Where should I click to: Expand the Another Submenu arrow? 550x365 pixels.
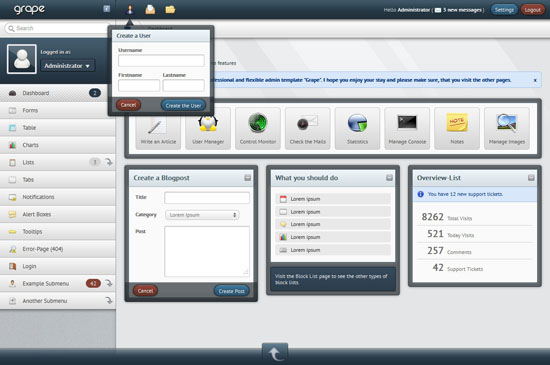coord(109,300)
